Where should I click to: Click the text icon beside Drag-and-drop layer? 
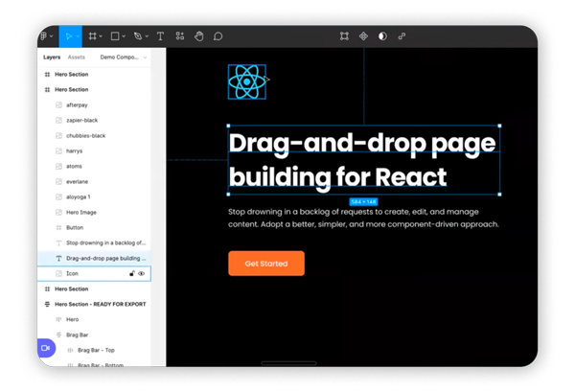point(58,258)
